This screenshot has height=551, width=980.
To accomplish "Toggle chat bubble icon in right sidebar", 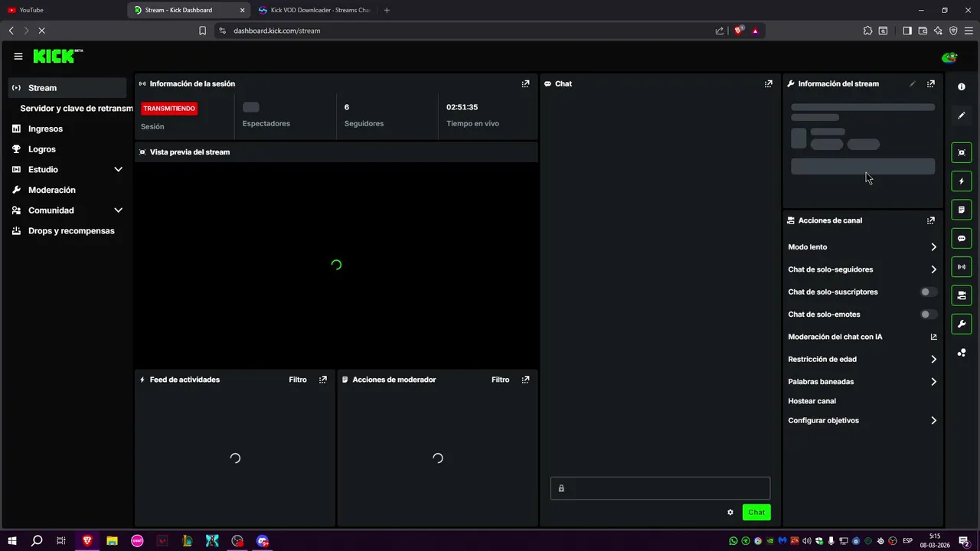I will [x=962, y=238].
